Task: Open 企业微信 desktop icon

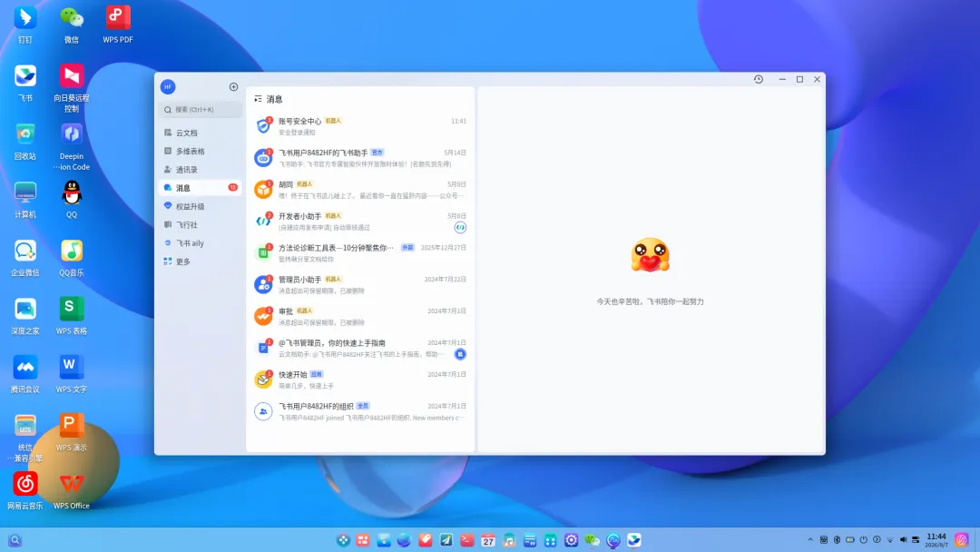Action: (25, 258)
